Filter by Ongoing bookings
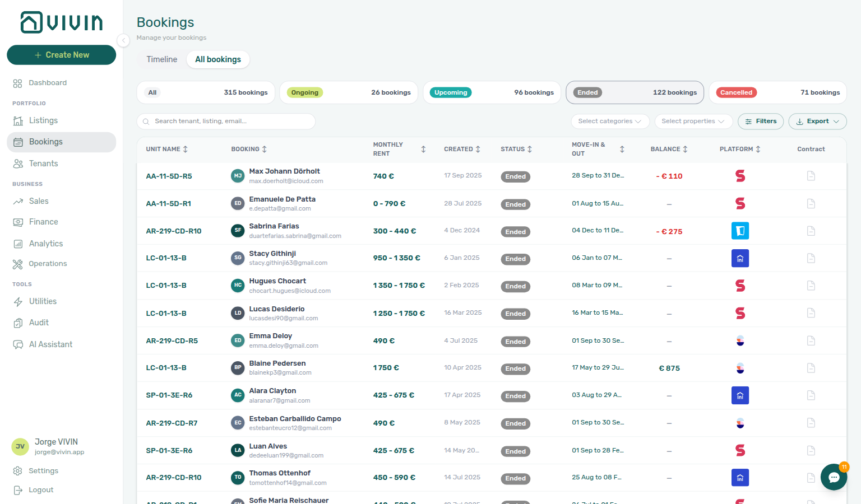 pos(349,92)
